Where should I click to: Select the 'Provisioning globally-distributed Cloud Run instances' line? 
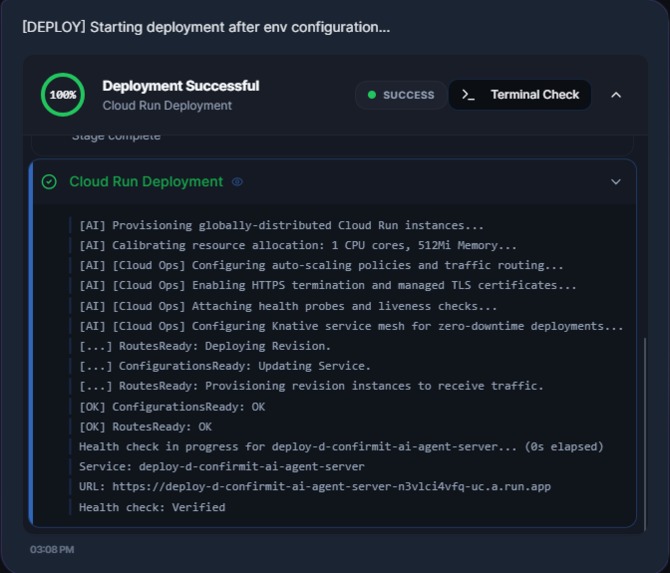[282, 225]
